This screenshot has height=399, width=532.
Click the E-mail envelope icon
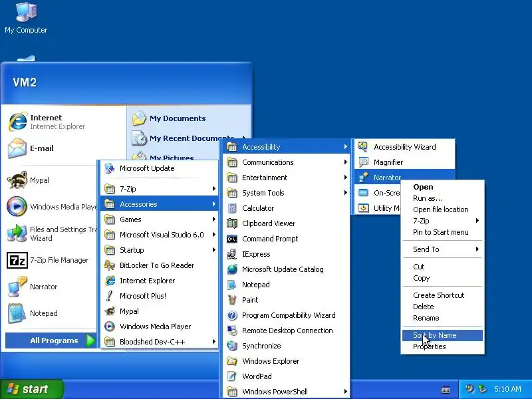tap(17, 148)
